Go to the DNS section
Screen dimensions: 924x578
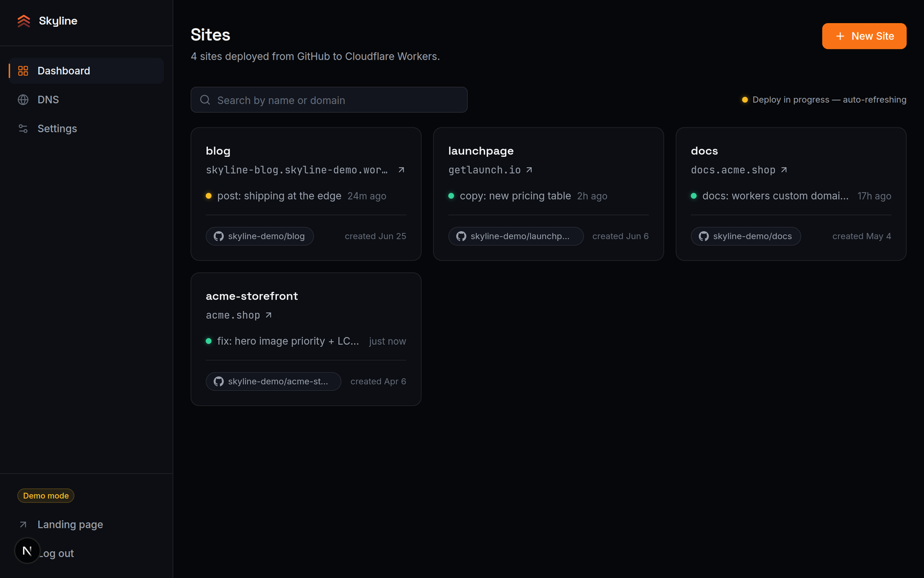pos(86,100)
